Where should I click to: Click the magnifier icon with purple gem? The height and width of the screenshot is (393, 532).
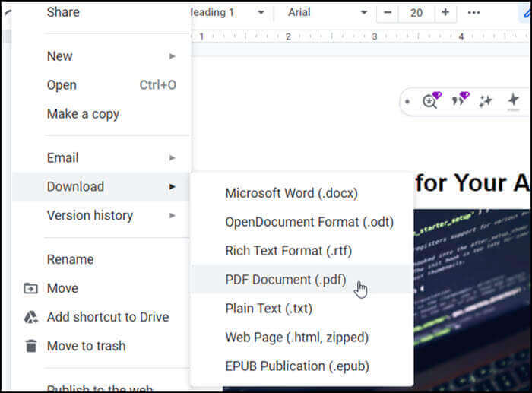tap(432, 100)
